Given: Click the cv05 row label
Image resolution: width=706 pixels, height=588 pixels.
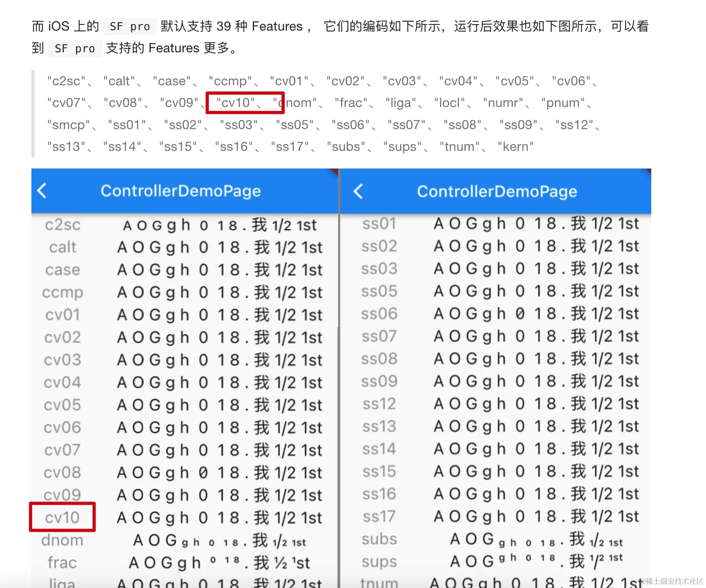Looking at the screenshot, I should coord(63,405).
